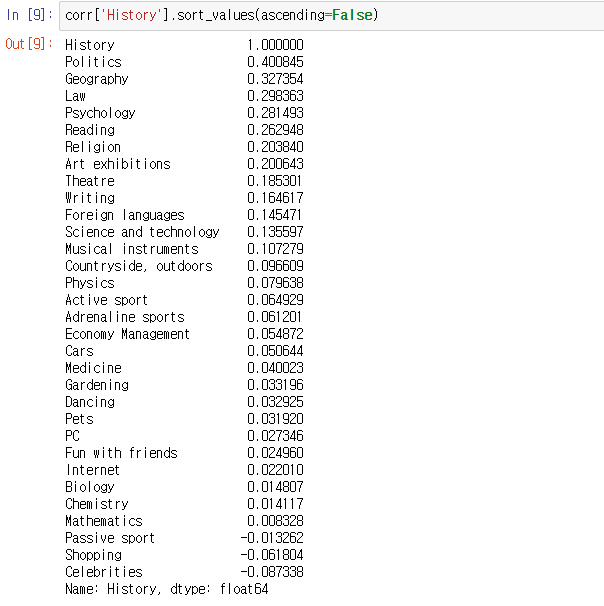Image resolution: width=604 pixels, height=606 pixels.
Task: Click the value 0.262948
Action: (275, 130)
